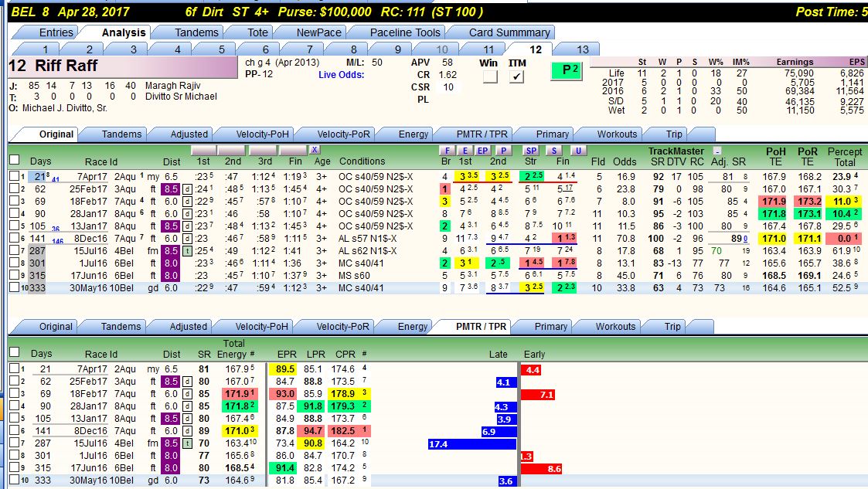
Task: Click the 'd' marker on the 25Feb17 upper row
Action: point(187,189)
